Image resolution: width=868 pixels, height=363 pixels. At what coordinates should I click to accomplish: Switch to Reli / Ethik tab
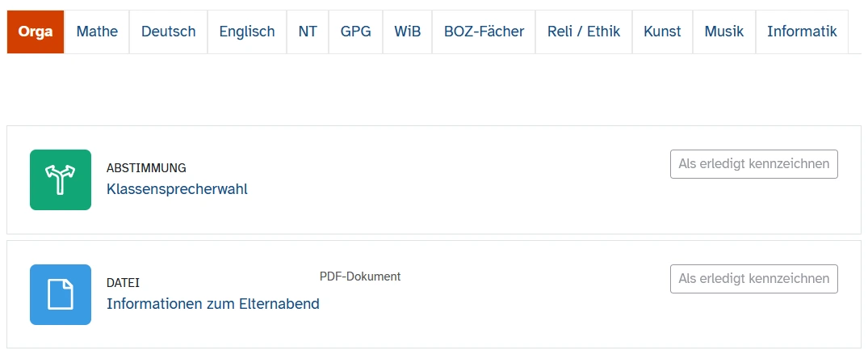pos(583,32)
